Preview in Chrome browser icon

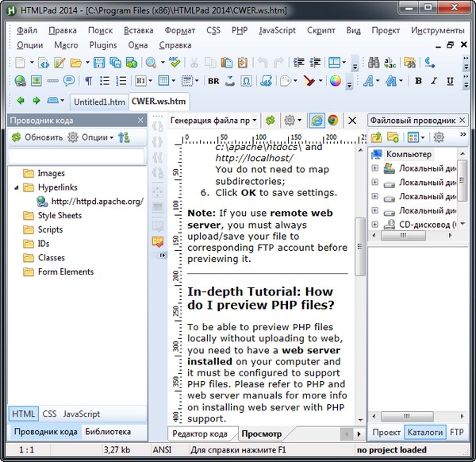click(x=333, y=120)
